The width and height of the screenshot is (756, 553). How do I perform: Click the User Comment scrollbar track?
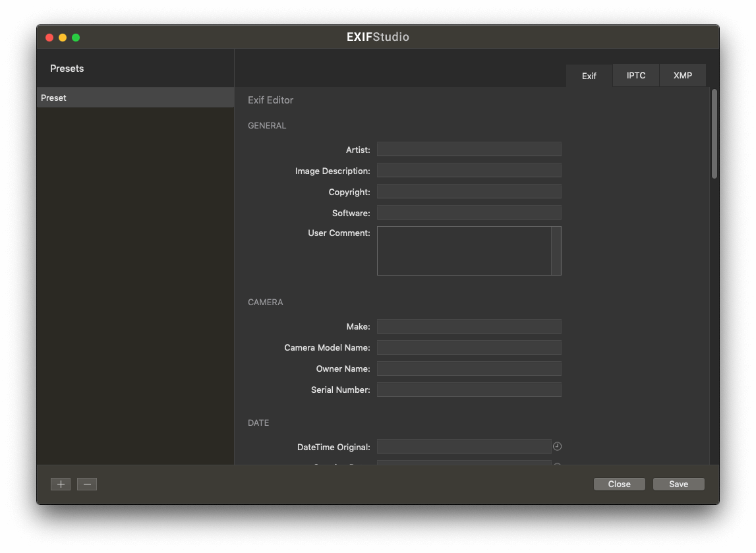point(556,250)
